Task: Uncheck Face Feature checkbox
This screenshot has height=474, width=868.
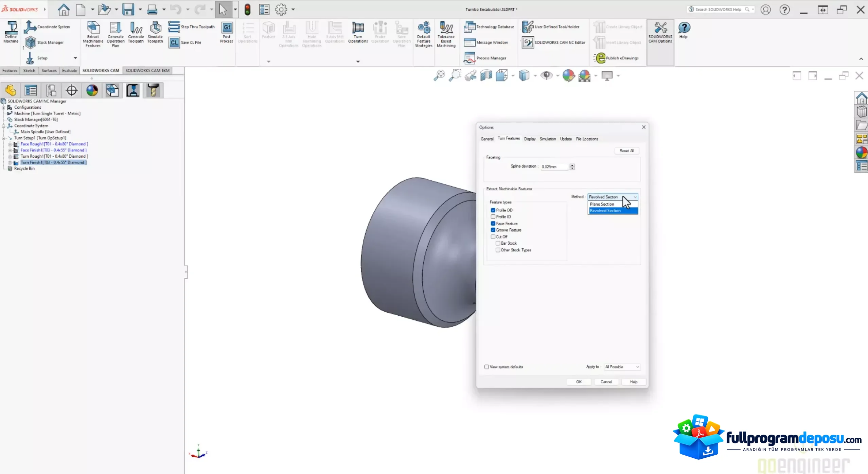Action: point(493,223)
